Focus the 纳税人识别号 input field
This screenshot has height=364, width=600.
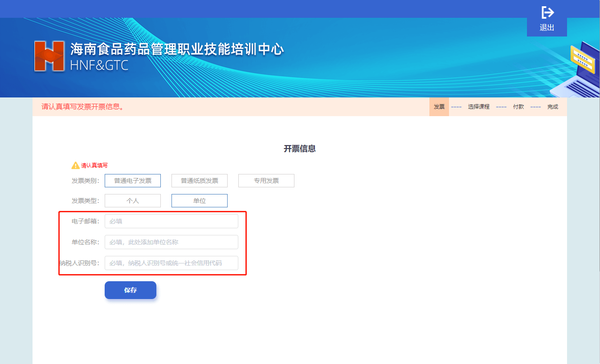tap(171, 263)
